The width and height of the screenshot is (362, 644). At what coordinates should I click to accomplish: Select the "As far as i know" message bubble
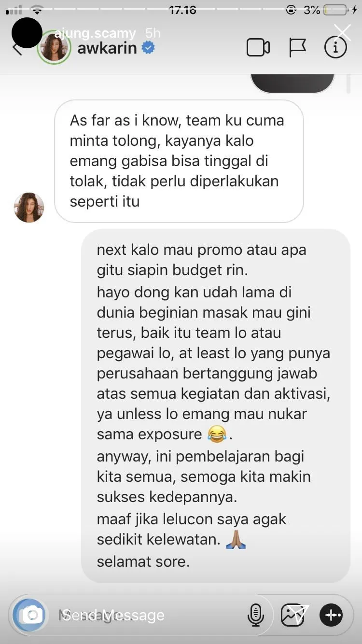tap(179, 161)
